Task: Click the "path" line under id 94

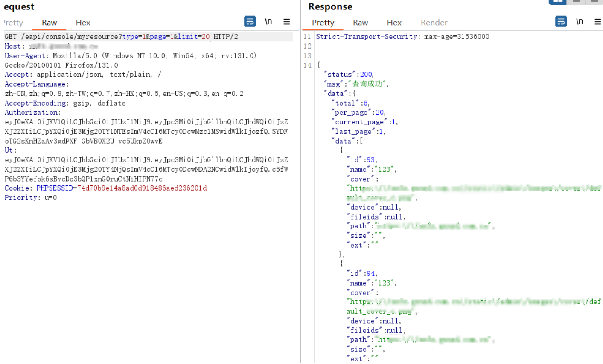Action: click(x=420, y=340)
